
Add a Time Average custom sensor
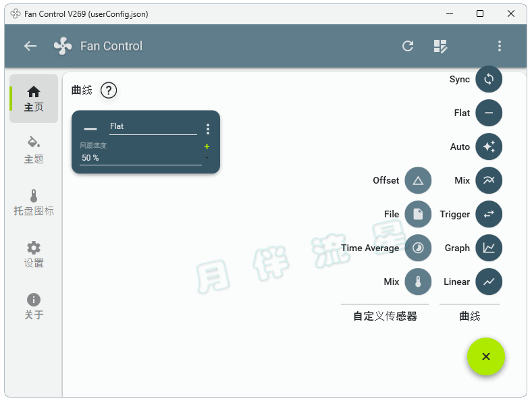point(418,248)
